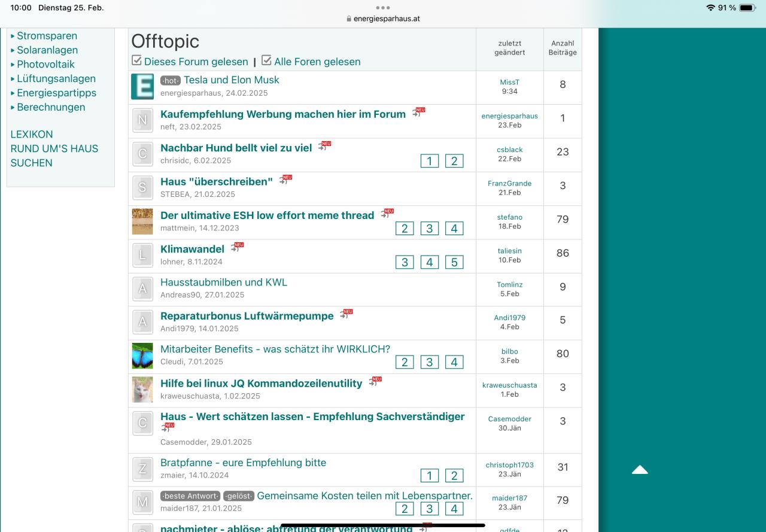Screen dimensions: 766x532
Task: Jump to newest post in Klimawandel
Action: (x=237, y=247)
